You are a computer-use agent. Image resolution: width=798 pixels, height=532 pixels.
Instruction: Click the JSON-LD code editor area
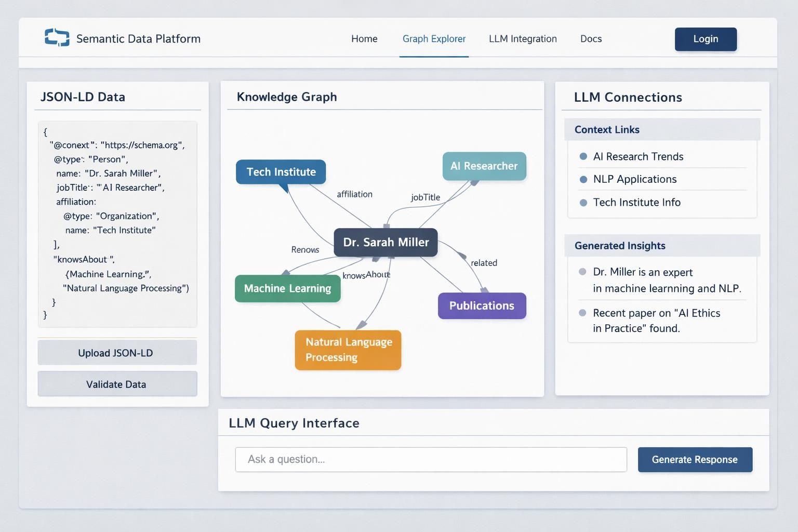click(x=117, y=224)
